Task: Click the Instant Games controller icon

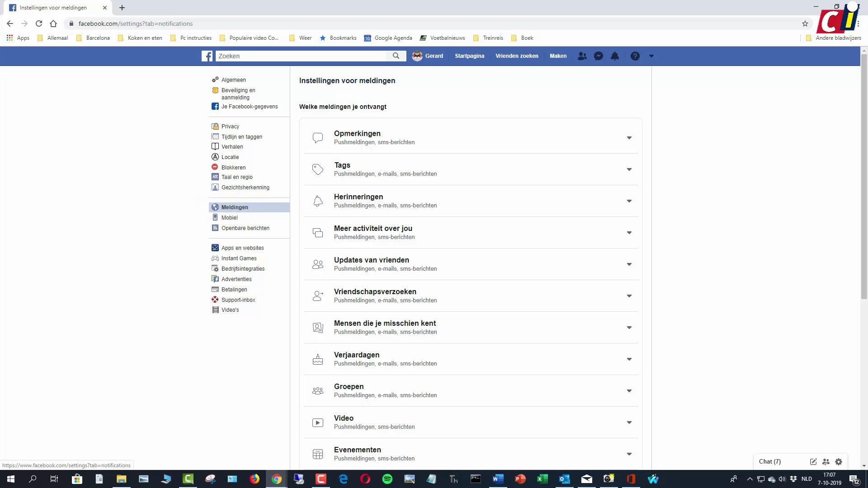Action: pos(215,258)
